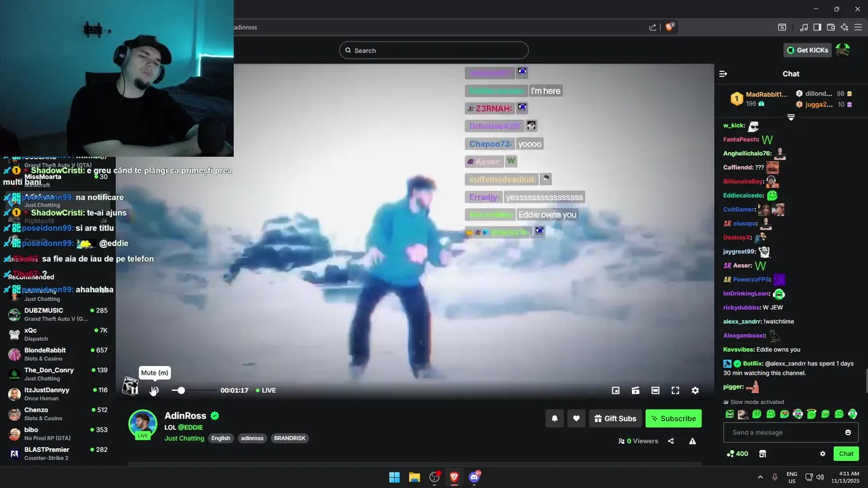Open video player settings gear
The height and width of the screenshot is (488, 868).
(695, 390)
